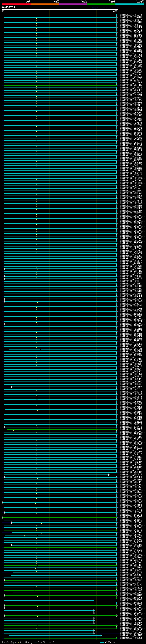Select the UniRef100_P40372 label
146x644 pixels.
point(131,67)
